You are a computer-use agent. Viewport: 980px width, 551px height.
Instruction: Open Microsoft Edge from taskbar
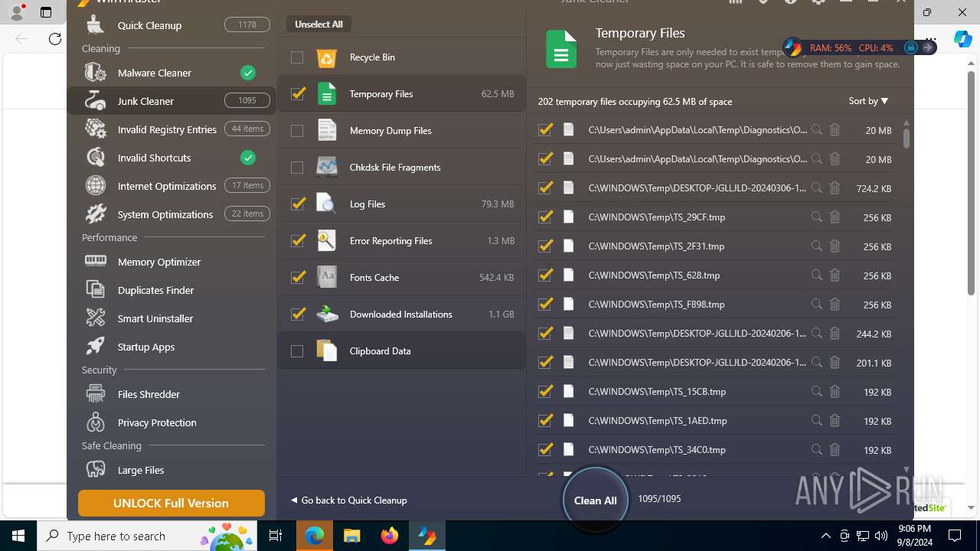tap(315, 536)
